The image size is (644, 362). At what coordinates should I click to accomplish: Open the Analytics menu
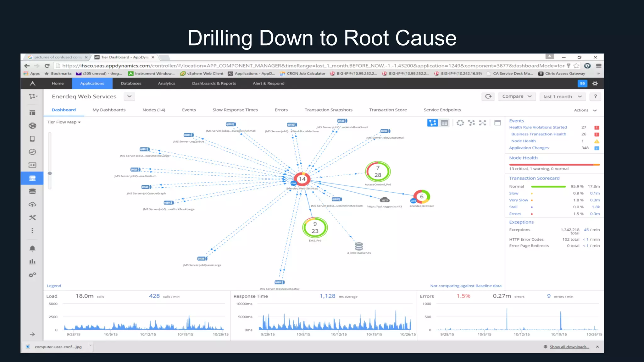pyautogui.click(x=167, y=83)
